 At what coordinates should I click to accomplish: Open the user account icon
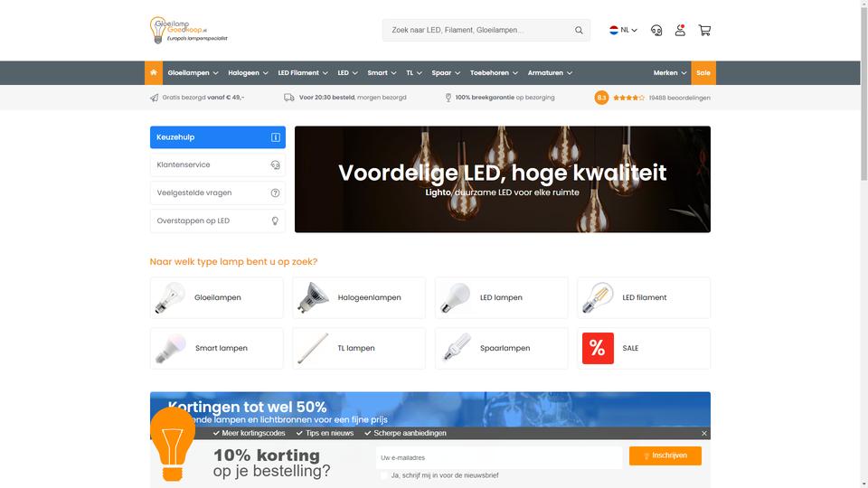(x=680, y=31)
